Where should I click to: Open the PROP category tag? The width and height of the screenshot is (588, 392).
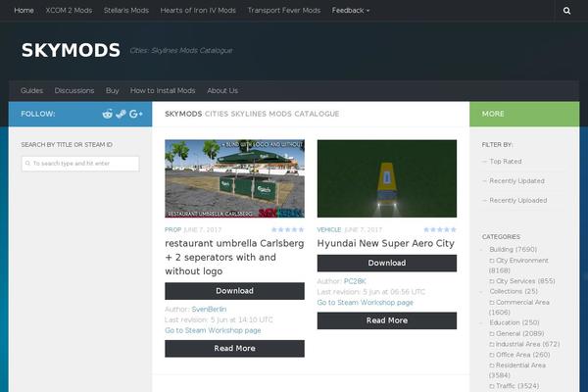point(172,229)
